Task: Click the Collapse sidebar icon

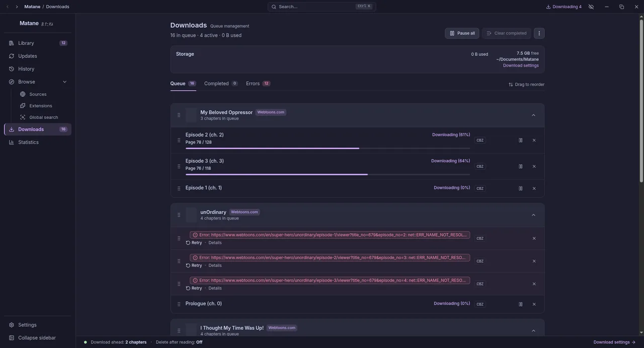Action: (x=12, y=338)
